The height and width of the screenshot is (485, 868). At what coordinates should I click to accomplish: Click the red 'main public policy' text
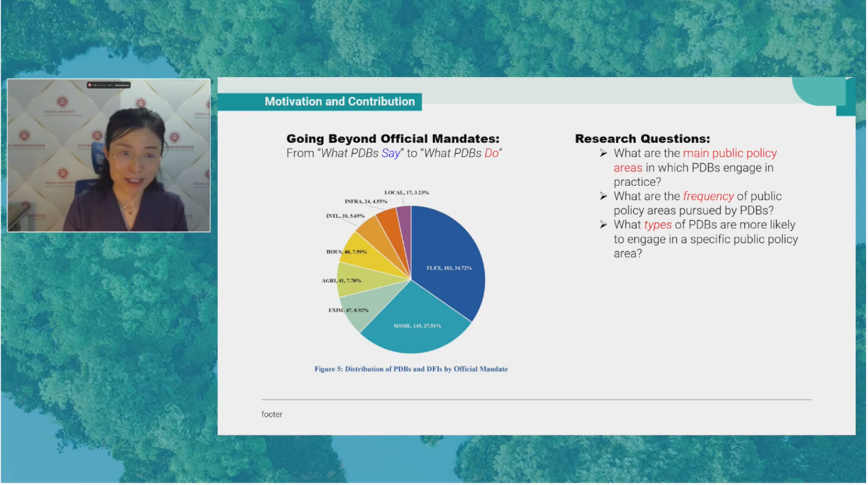click(729, 153)
